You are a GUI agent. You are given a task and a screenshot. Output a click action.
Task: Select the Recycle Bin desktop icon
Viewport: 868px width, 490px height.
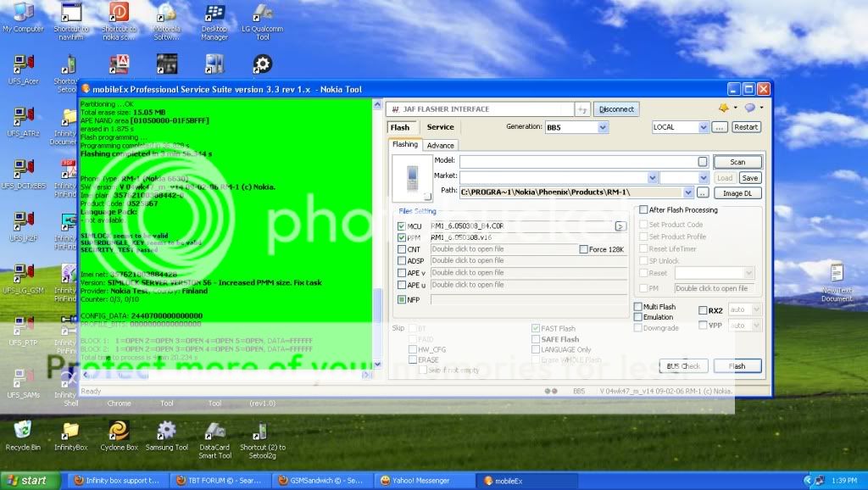[23, 436]
